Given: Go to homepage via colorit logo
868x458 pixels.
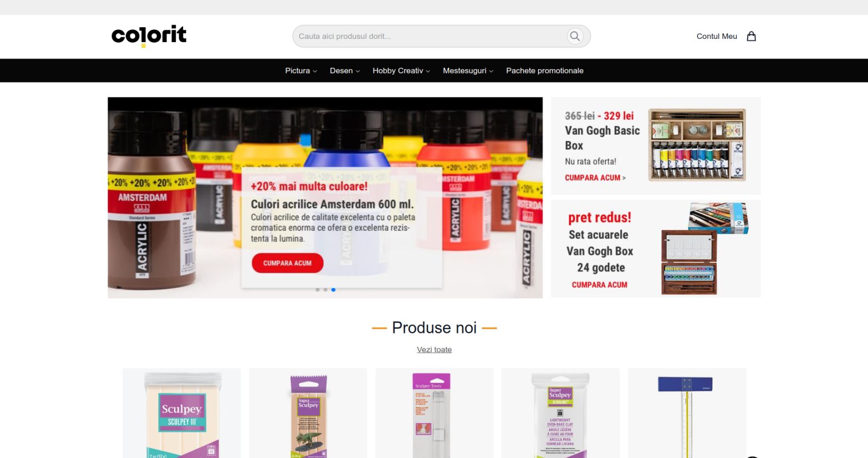Looking at the screenshot, I should [x=149, y=36].
